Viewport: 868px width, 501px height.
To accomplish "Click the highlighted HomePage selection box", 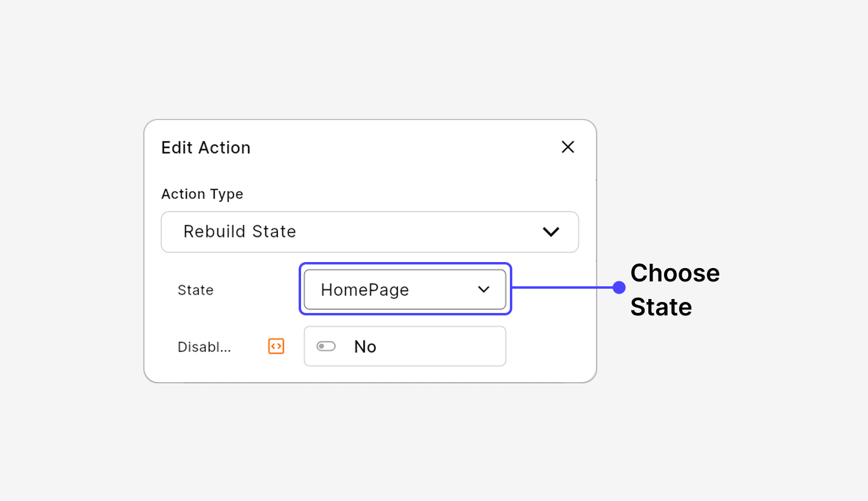I will coord(404,289).
